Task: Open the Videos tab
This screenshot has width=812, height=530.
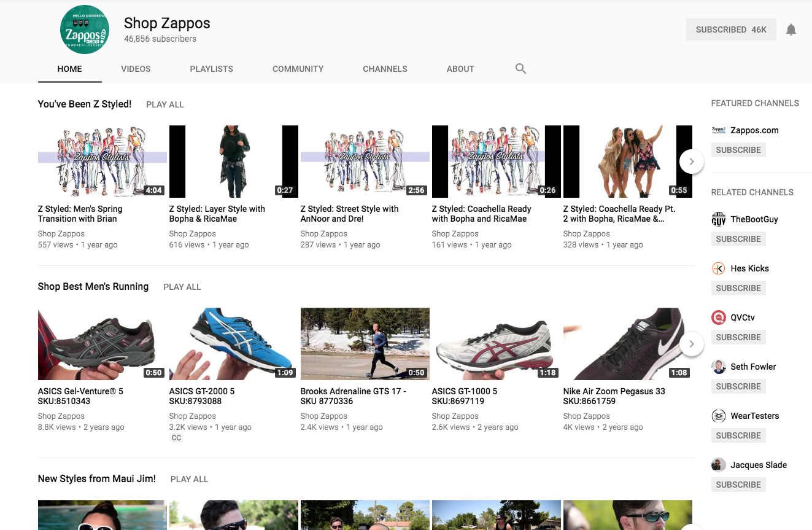Action: click(x=136, y=69)
